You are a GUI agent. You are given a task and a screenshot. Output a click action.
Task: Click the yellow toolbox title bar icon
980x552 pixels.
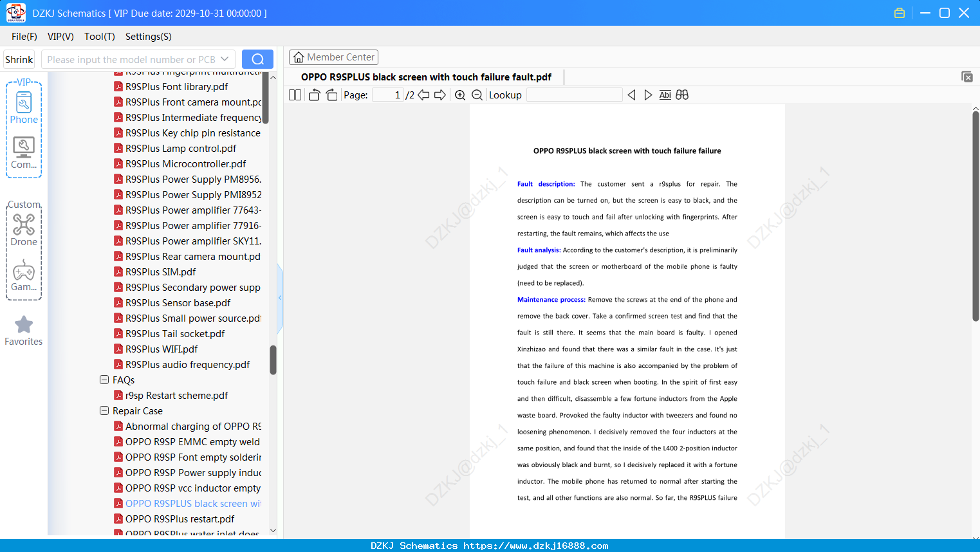click(x=900, y=13)
